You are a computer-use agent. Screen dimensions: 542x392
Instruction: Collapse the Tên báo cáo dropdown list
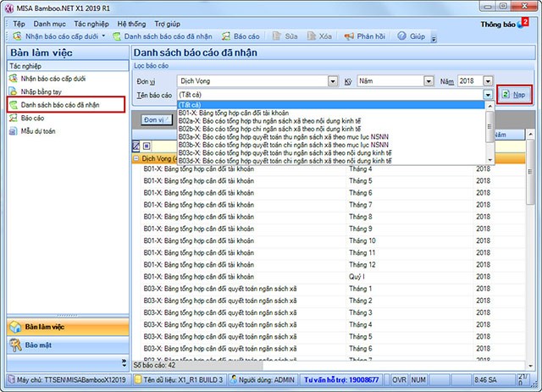coord(488,95)
